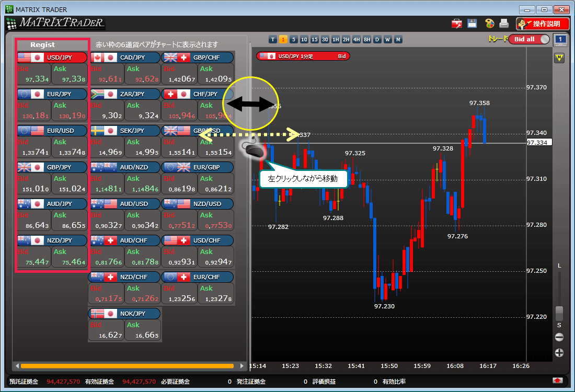This screenshot has width=575, height=392.
Task: Choose the EUR/CHF pair button
Action: pyautogui.click(x=199, y=277)
